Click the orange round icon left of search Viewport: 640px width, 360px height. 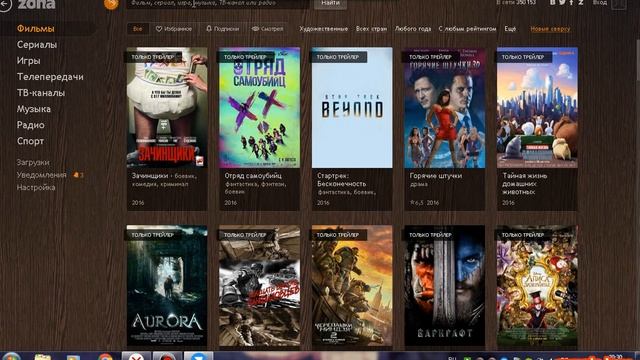(111, 4)
